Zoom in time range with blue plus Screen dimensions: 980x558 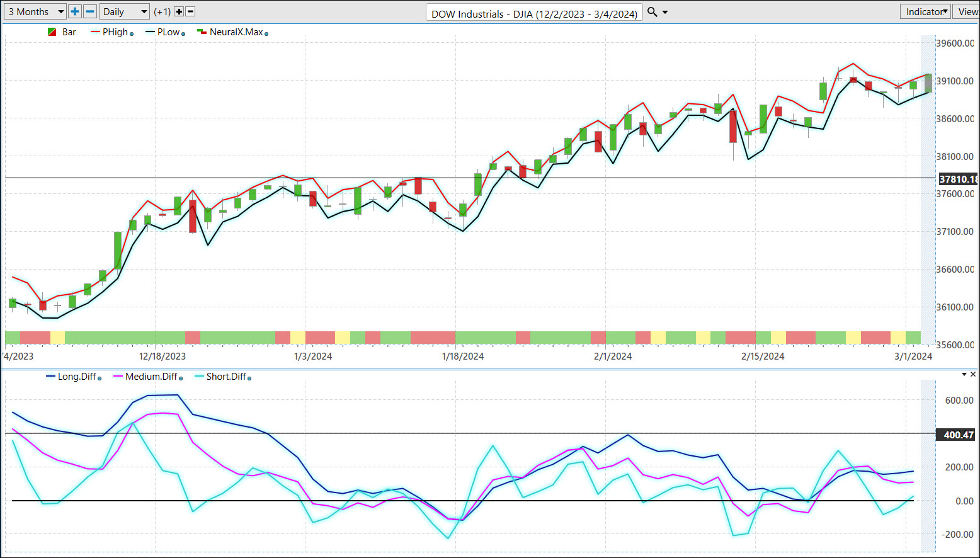click(75, 11)
